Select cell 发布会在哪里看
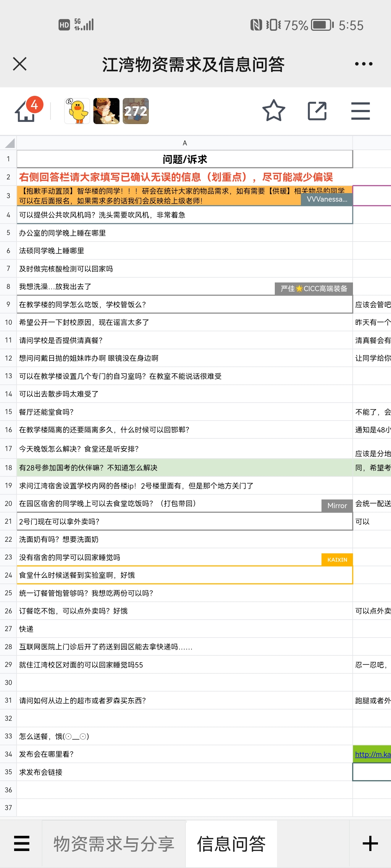 pyautogui.click(x=185, y=754)
